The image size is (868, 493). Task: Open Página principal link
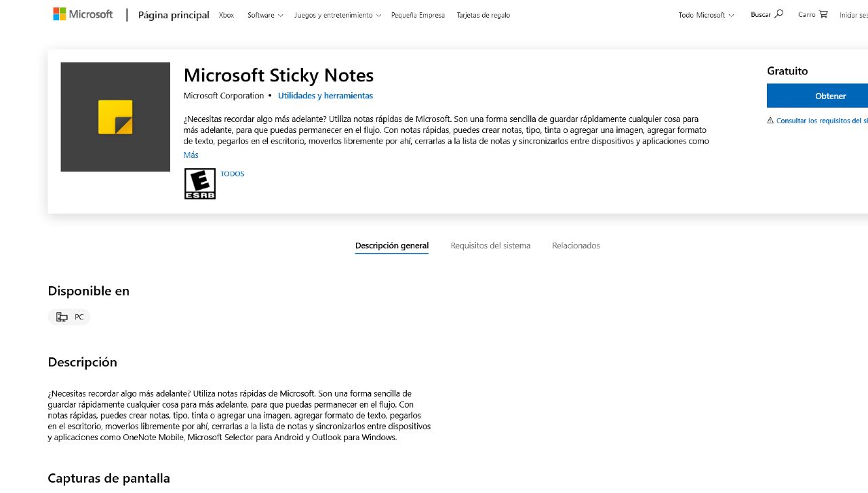[174, 15]
